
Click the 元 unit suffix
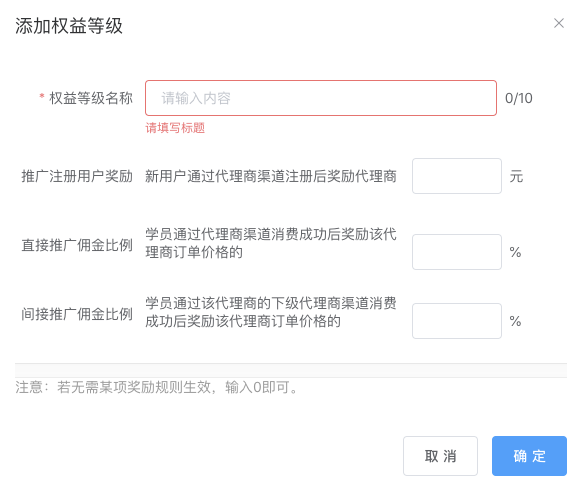tap(516, 176)
